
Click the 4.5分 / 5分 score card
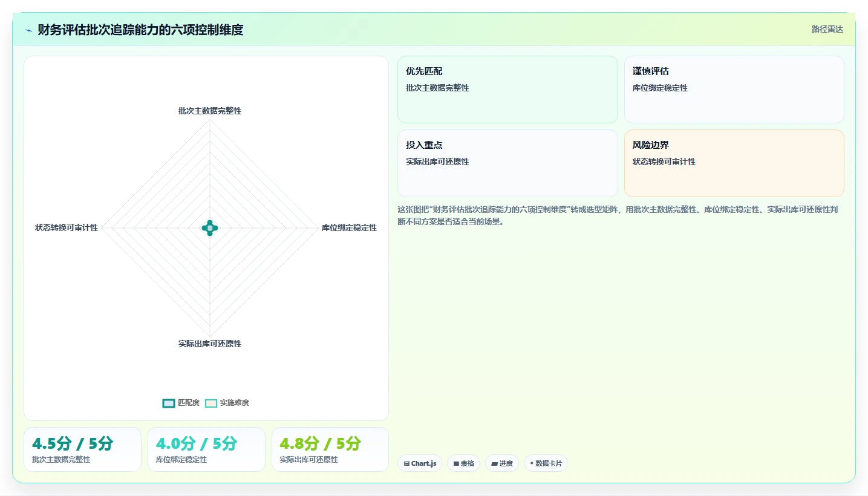point(82,449)
